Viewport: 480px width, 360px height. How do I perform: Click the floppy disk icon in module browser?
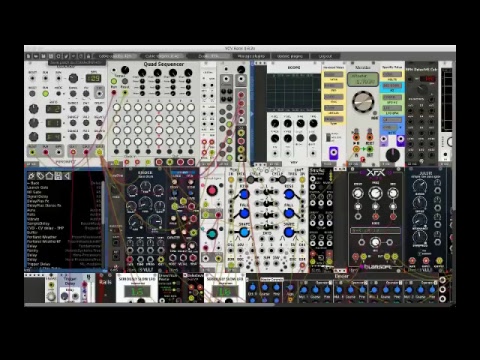[x=58, y=176]
